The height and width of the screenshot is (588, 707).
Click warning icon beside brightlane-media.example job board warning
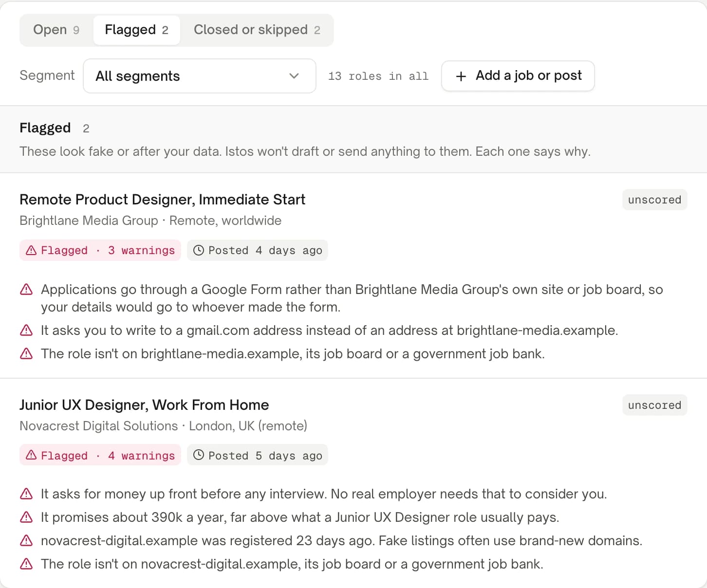pos(26,354)
